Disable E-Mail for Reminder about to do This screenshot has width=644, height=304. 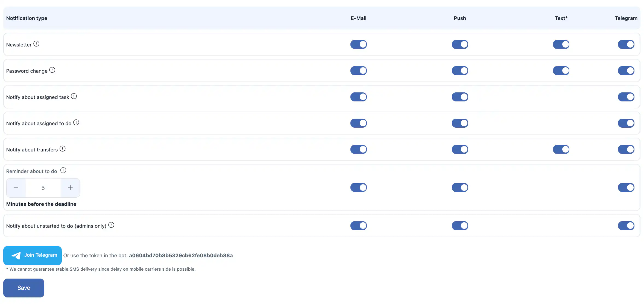point(358,188)
